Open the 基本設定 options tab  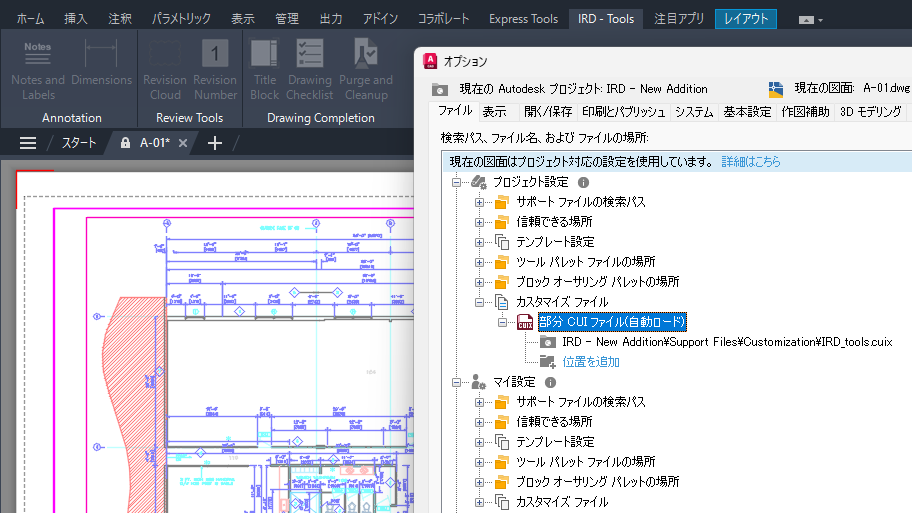click(x=747, y=112)
